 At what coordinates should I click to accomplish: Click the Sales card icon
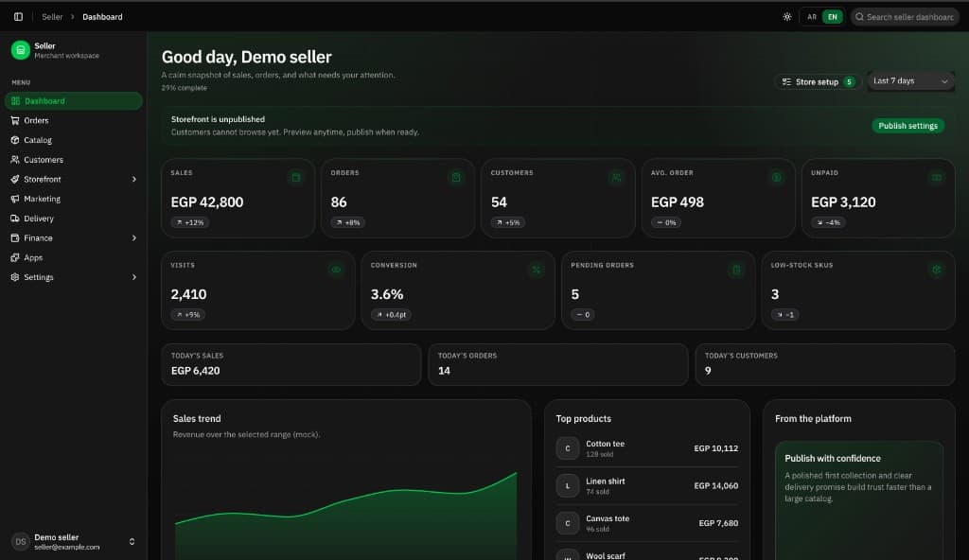[x=296, y=178]
